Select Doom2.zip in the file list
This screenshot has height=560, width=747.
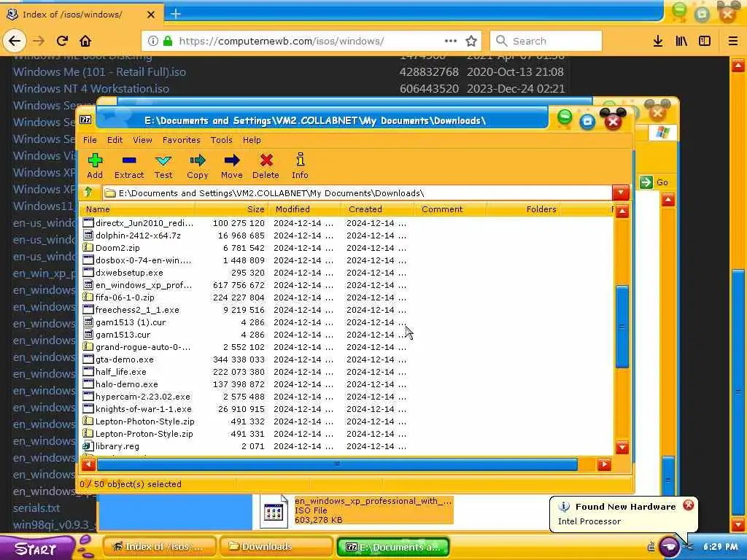pos(117,248)
